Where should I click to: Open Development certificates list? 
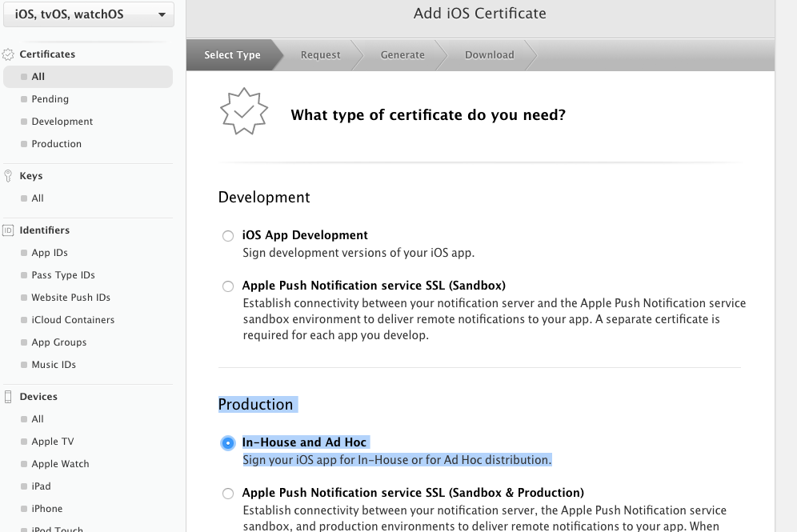62,122
